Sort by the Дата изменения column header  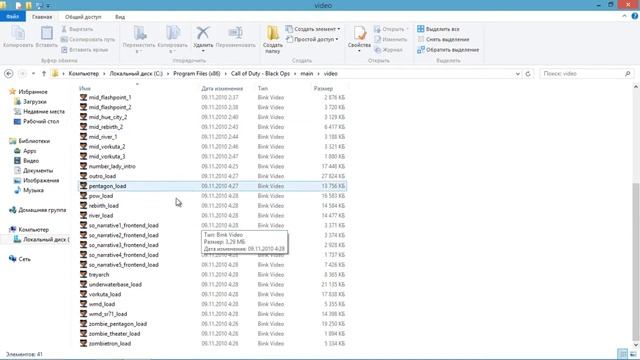[x=222, y=88]
